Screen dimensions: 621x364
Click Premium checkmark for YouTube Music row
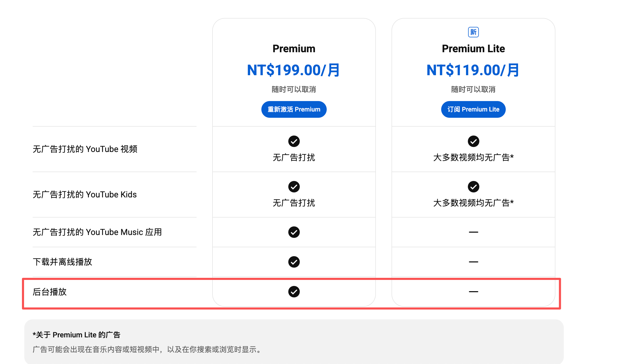tap(294, 232)
